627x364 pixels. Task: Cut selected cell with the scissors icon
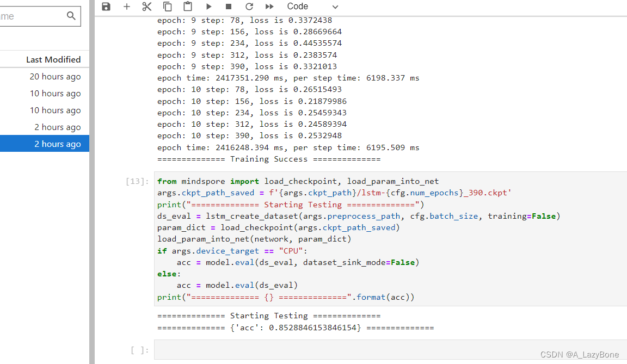[x=147, y=7]
